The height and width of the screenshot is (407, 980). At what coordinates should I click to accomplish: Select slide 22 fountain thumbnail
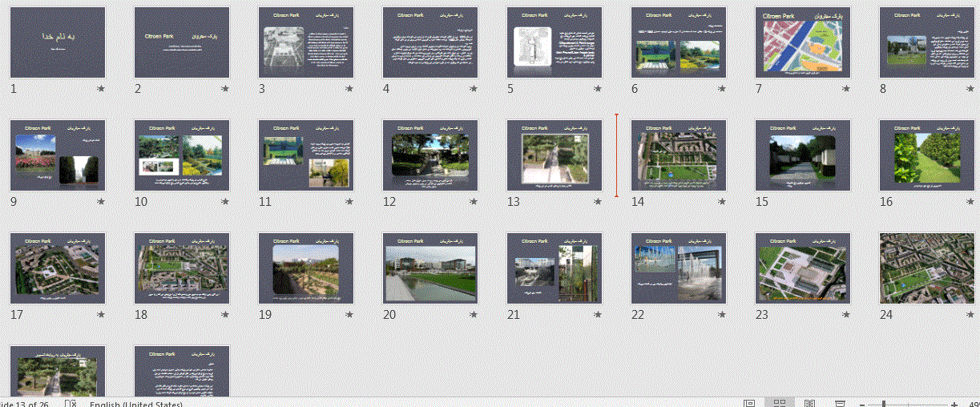pos(679,268)
